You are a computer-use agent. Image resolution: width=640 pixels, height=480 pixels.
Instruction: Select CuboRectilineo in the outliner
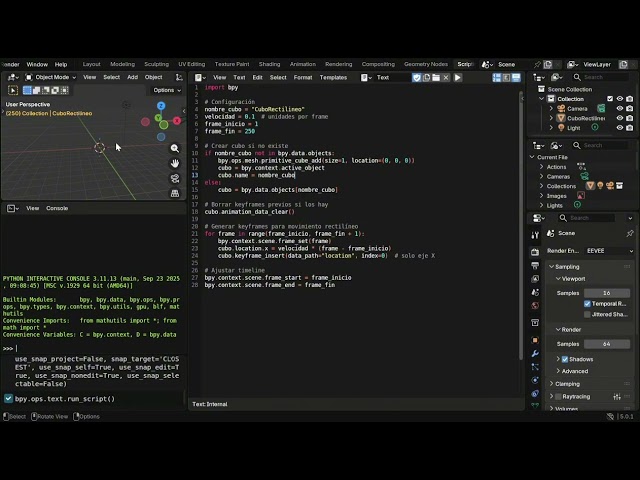pos(585,118)
